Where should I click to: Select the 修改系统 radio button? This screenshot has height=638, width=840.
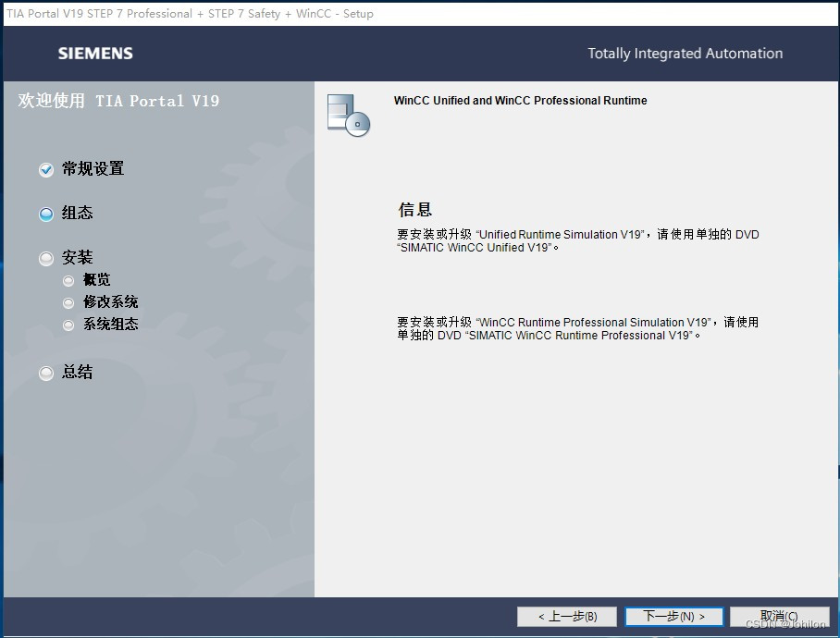68,302
